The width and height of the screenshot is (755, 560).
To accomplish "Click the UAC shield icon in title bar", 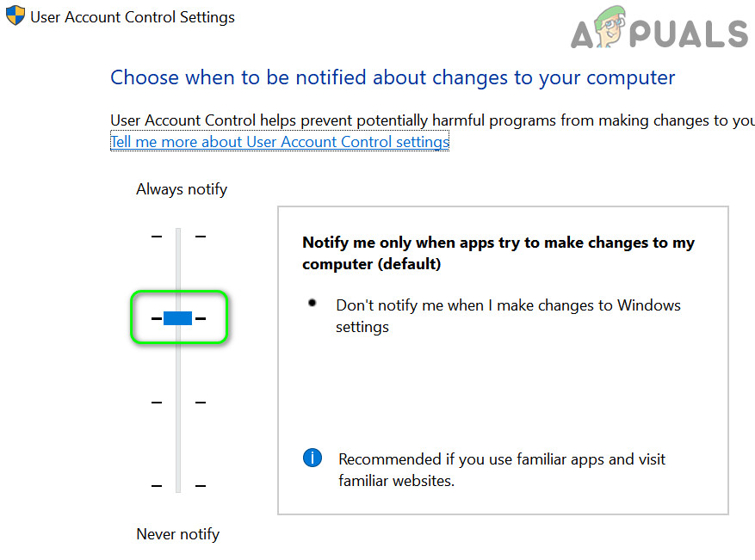I will [15, 15].
